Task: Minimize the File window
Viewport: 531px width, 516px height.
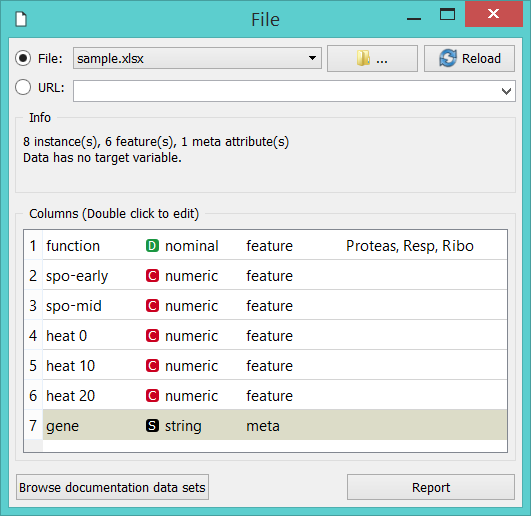Action: pyautogui.click(x=413, y=19)
